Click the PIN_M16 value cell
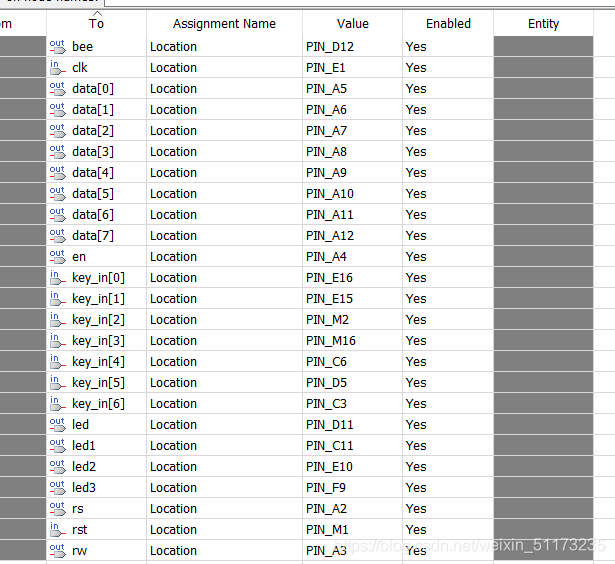Screen dimensions: 615x564 [353, 341]
